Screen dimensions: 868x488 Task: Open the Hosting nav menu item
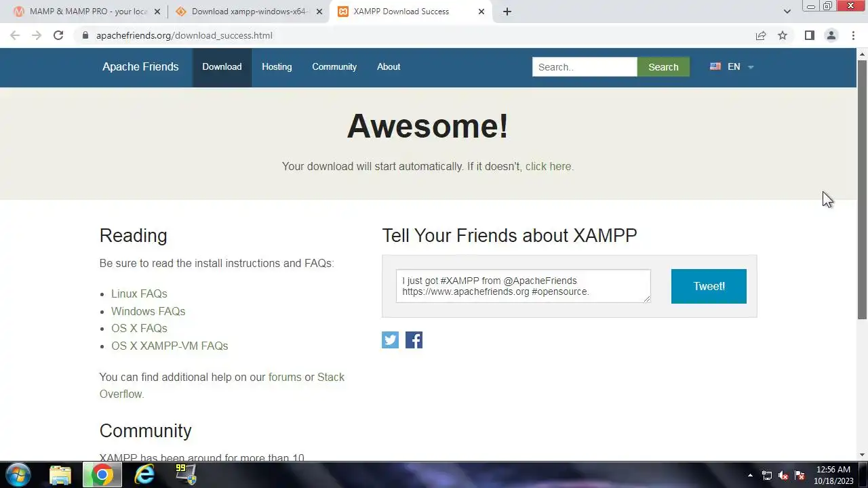[277, 67]
